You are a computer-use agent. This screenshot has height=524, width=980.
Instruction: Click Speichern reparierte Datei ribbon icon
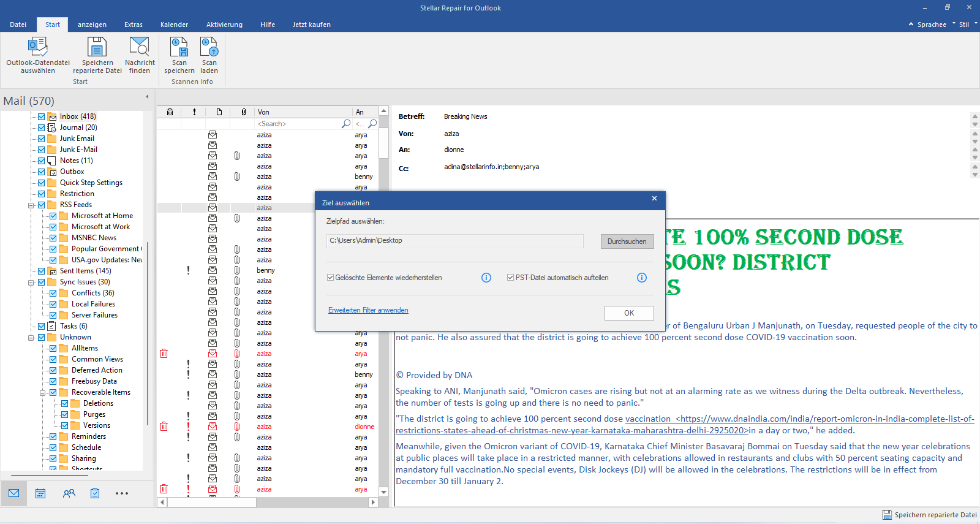(x=97, y=47)
